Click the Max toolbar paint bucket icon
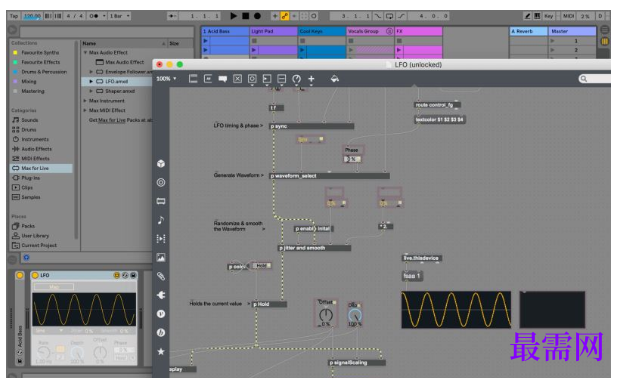The height and width of the screenshot is (378, 622). click(x=334, y=79)
